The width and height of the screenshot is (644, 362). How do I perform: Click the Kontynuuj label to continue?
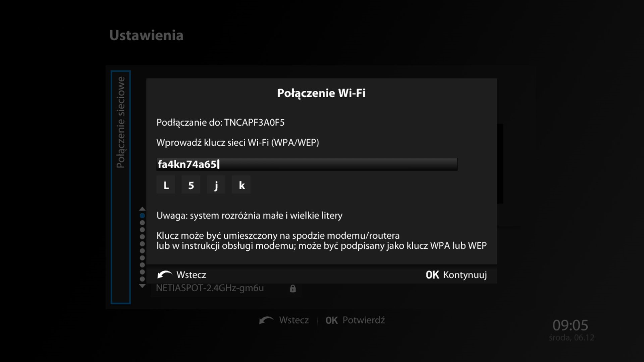point(465,275)
